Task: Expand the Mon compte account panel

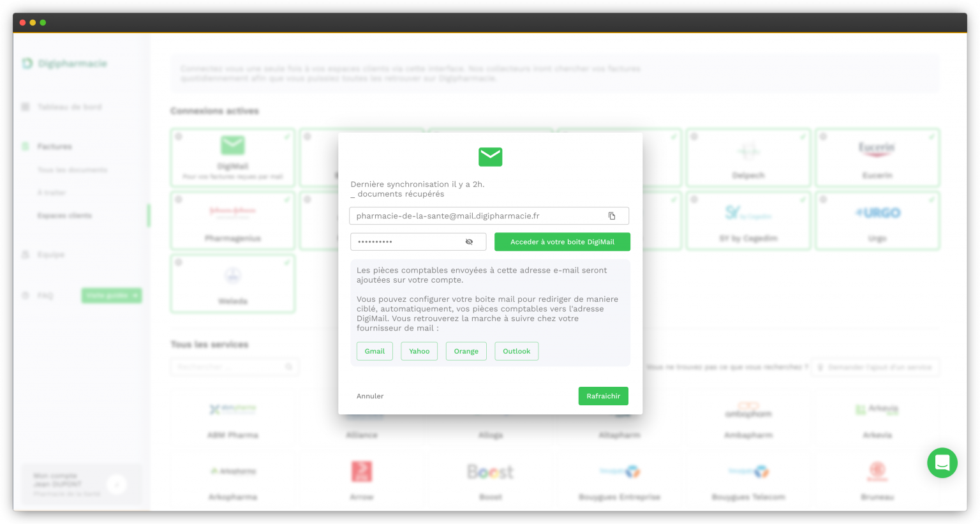Action: tap(117, 484)
